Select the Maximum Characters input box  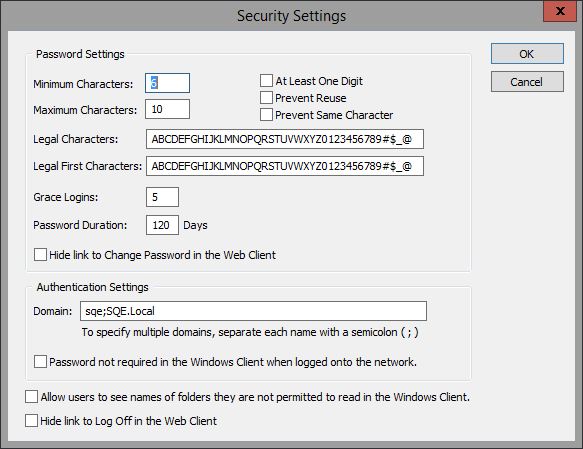click(167, 109)
